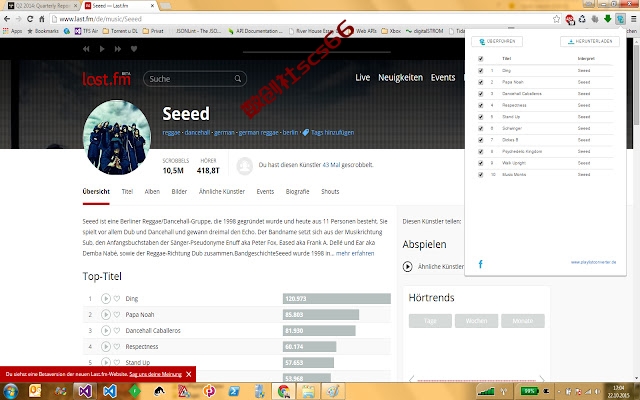Open the Neuigkeiten navigation item
Image resolution: width=640 pixels, height=400 pixels.
coord(400,78)
